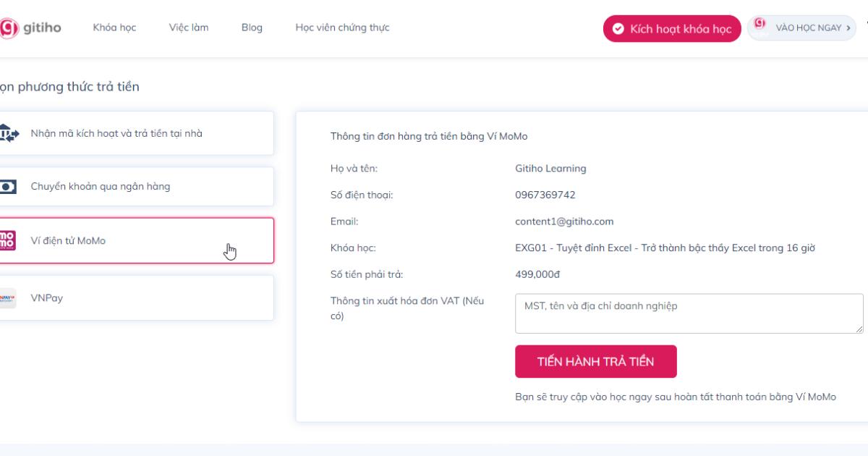
Task: Click the VÀO HỌC NGAY button
Action: 801,28
